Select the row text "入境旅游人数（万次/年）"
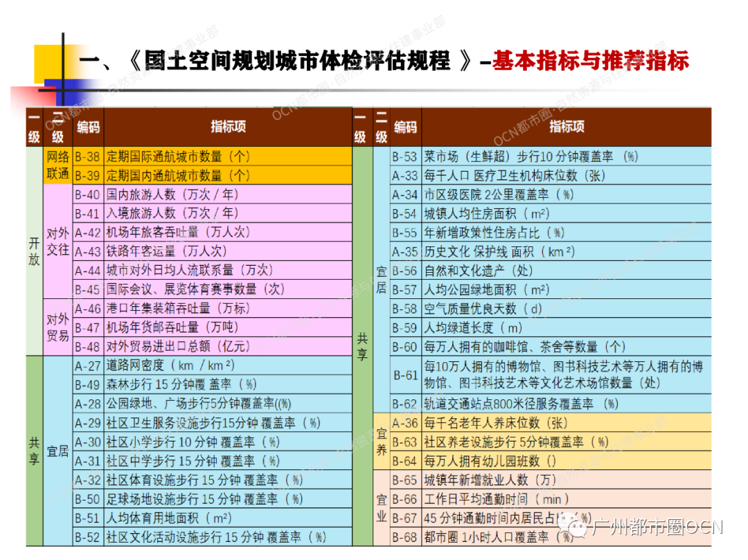 tap(172, 213)
